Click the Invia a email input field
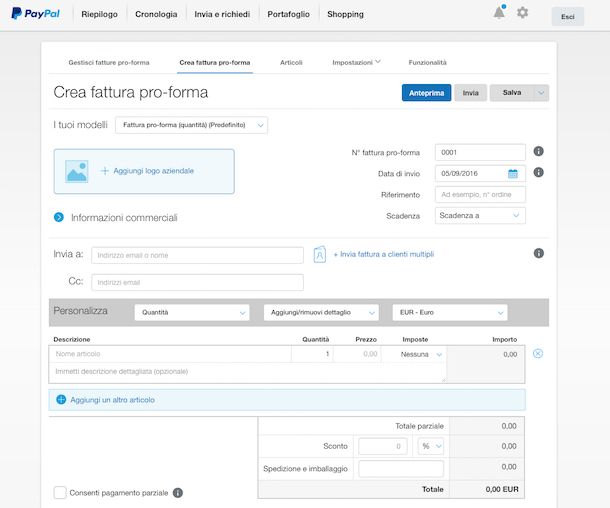Viewport: 610px width, 508px height. click(197, 255)
